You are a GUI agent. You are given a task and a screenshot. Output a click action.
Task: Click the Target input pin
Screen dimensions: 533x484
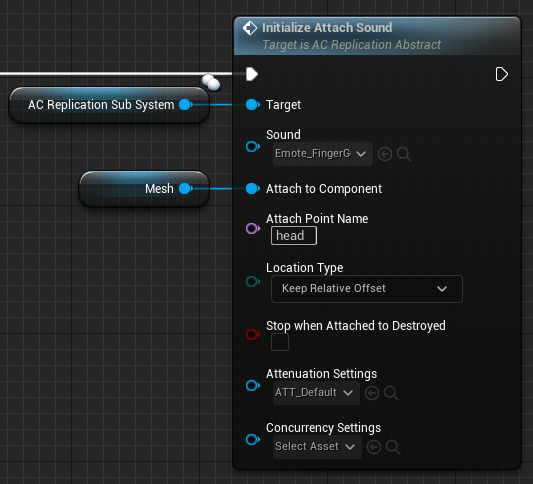click(x=253, y=105)
